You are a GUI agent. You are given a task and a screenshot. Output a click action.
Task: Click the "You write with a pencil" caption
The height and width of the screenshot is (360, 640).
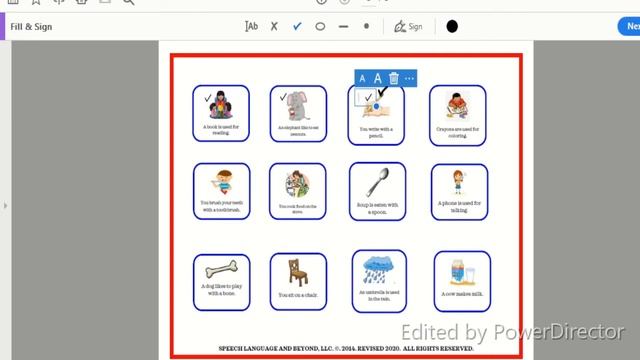point(376,132)
